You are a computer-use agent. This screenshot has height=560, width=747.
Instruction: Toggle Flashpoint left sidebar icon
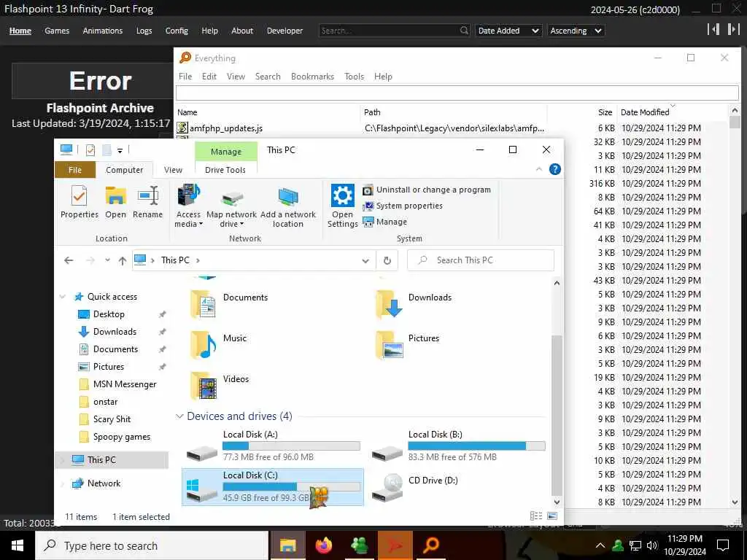tap(713, 29)
